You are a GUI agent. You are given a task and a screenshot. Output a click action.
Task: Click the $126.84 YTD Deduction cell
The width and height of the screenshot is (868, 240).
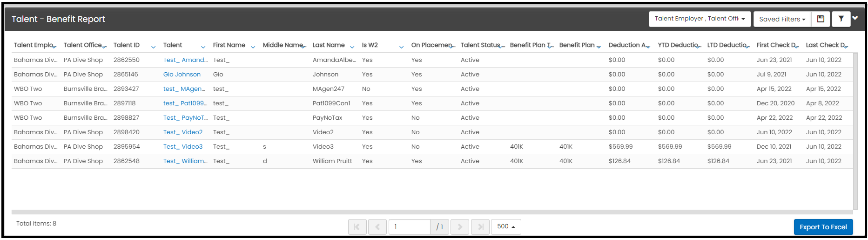(x=669, y=161)
